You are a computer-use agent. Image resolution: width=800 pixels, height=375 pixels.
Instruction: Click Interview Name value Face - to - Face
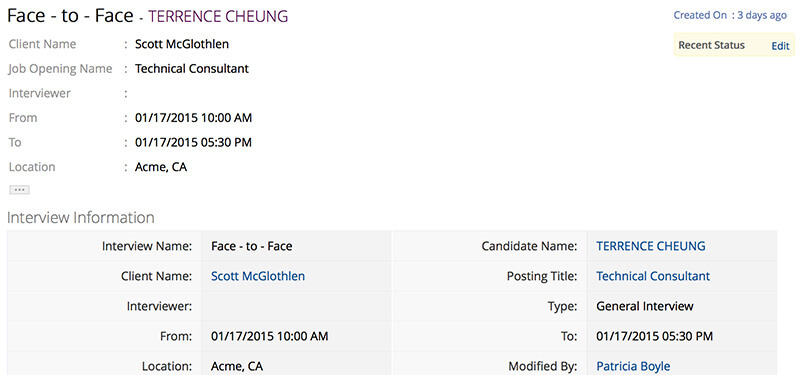(x=252, y=246)
